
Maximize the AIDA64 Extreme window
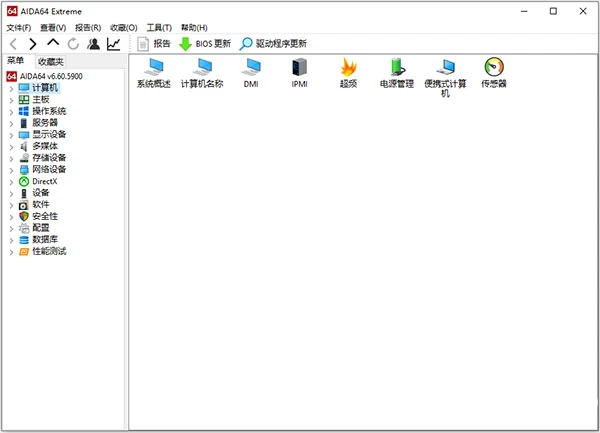553,11
